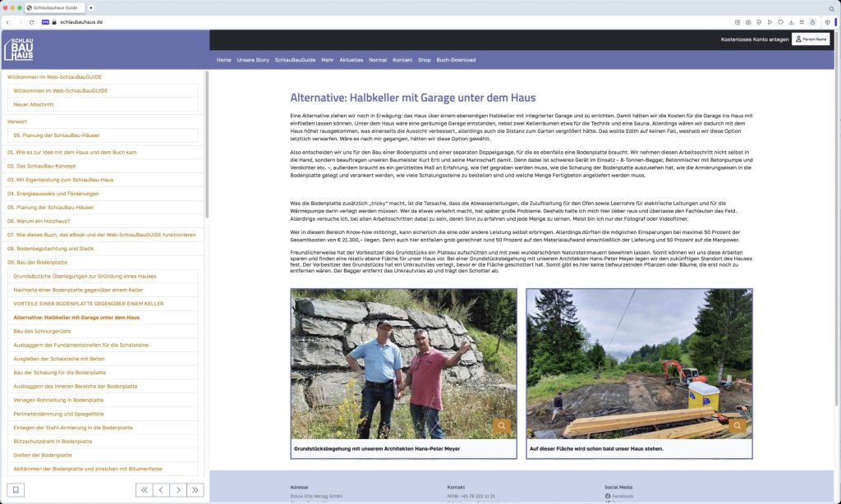The image size is (841, 504).
Task: Expand the Vorwort section in sidebar
Action: (x=17, y=121)
